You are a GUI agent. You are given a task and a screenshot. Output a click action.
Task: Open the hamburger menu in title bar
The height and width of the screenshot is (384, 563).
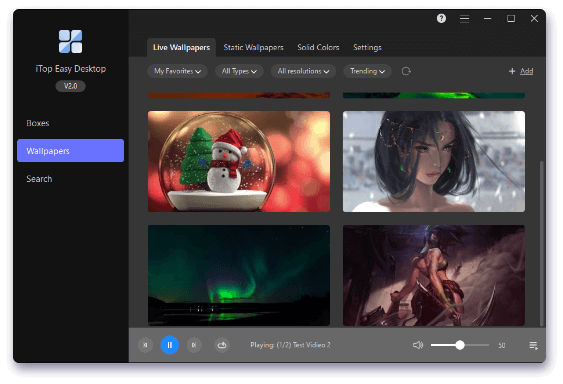click(464, 19)
